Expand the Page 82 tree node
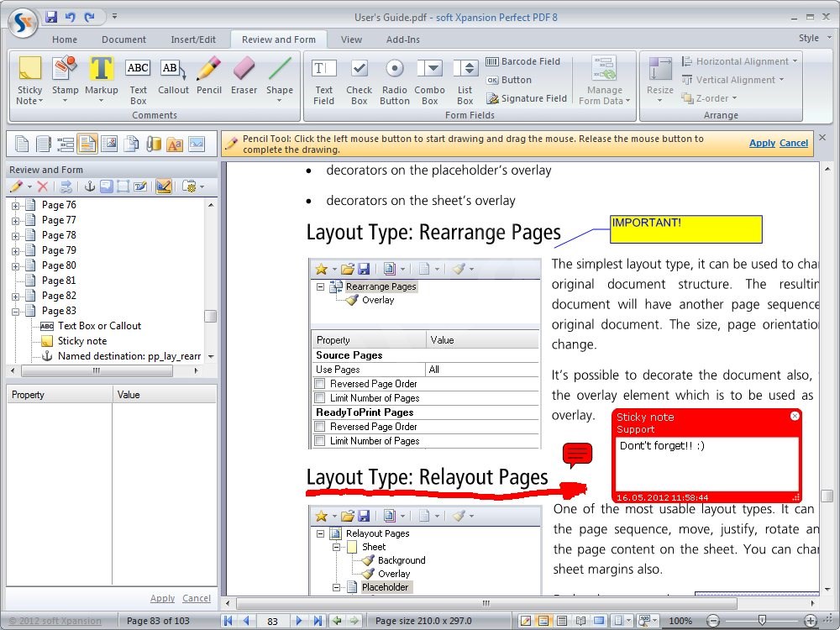This screenshot has width=840, height=630. click(x=15, y=296)
